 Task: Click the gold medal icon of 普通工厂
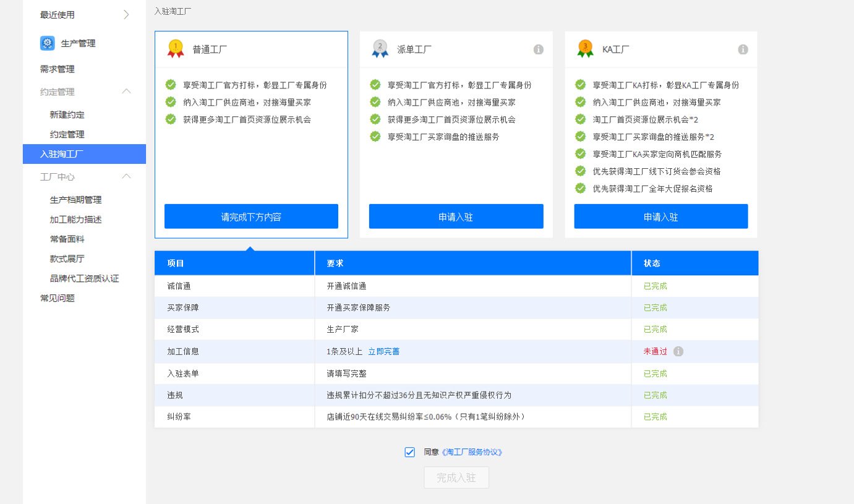pyautogui.click(x=176, y=49)
